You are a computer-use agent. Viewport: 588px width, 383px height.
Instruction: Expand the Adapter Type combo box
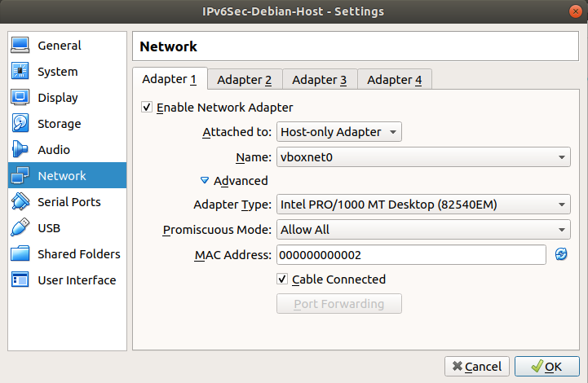[423, 205]
